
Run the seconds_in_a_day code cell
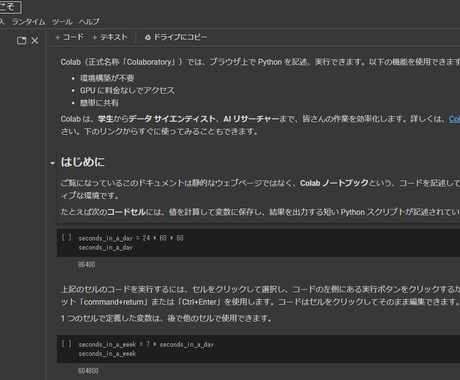click(66, 238)
